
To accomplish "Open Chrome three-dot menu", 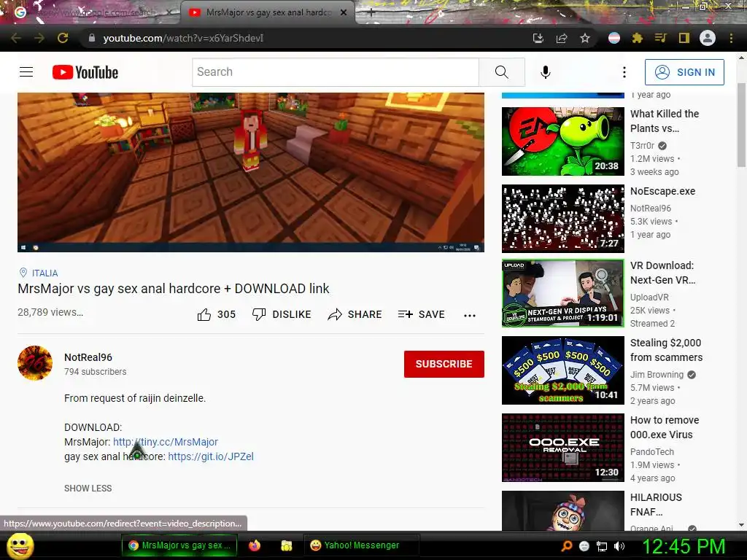I will click(731, 38).
